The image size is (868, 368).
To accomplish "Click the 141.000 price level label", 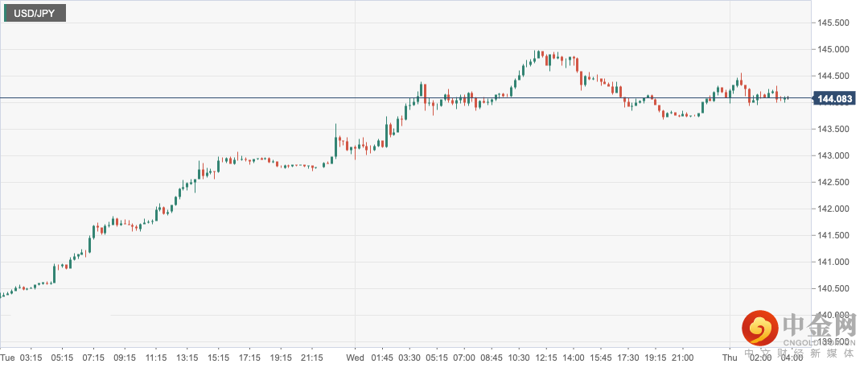I will click(832, 263).
